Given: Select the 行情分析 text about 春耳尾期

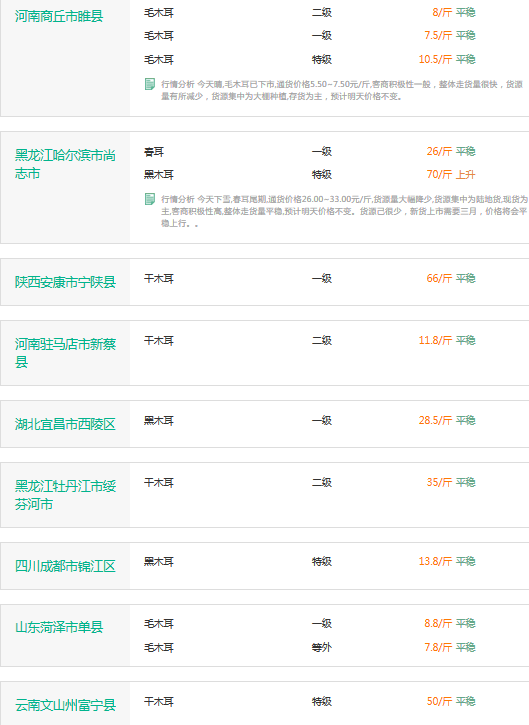Looking at the screenshot, I should tap(344, 211).
